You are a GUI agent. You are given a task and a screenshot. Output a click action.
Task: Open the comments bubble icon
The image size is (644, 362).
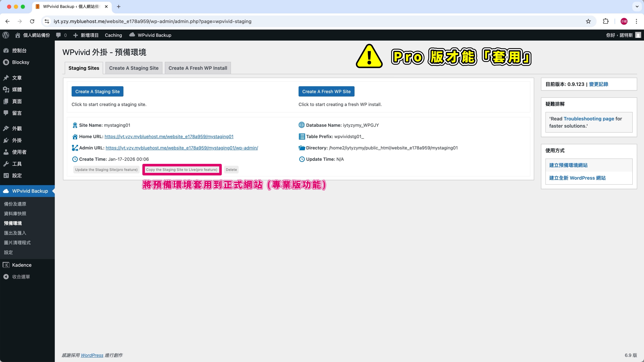[x=59, y=35]
